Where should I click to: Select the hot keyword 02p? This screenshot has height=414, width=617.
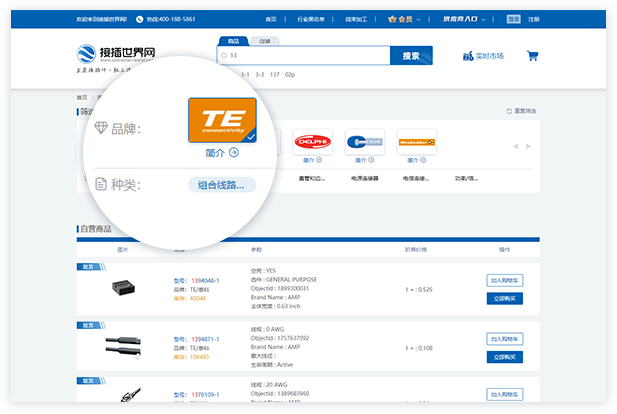pyautogui.click(x=290, y=74)
